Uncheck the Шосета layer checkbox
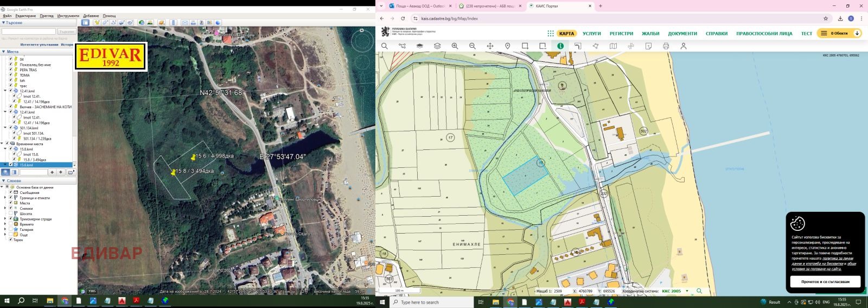The image size is (868, 308). (x=11, y=213)
